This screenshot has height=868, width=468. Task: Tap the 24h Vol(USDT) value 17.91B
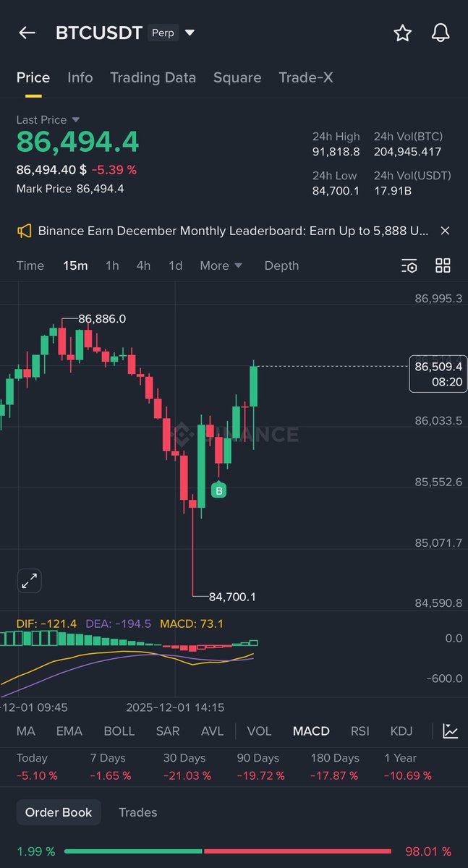click(x=393, y=190)
